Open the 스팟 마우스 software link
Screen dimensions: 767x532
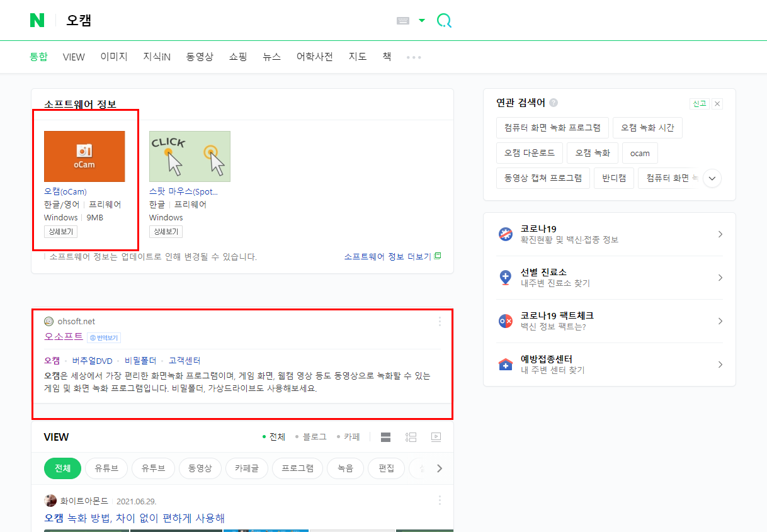(x=183, y=191)
